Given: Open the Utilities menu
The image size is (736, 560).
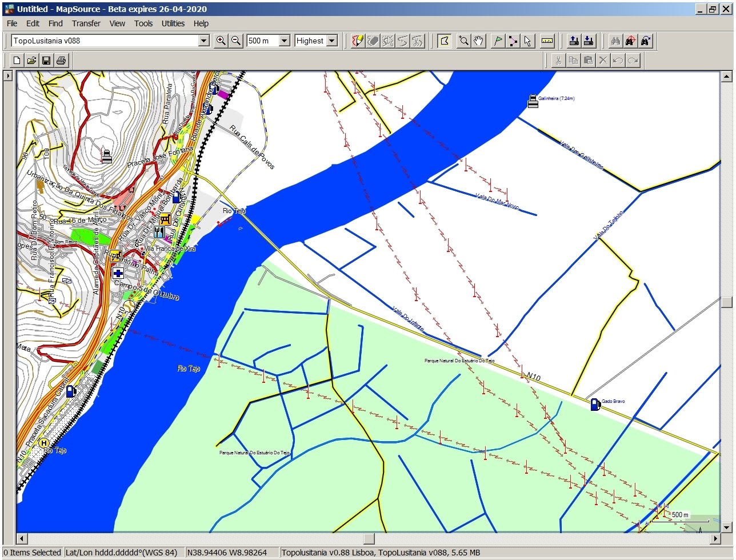Looking at the screenshot, I should (x=173, y=23).
